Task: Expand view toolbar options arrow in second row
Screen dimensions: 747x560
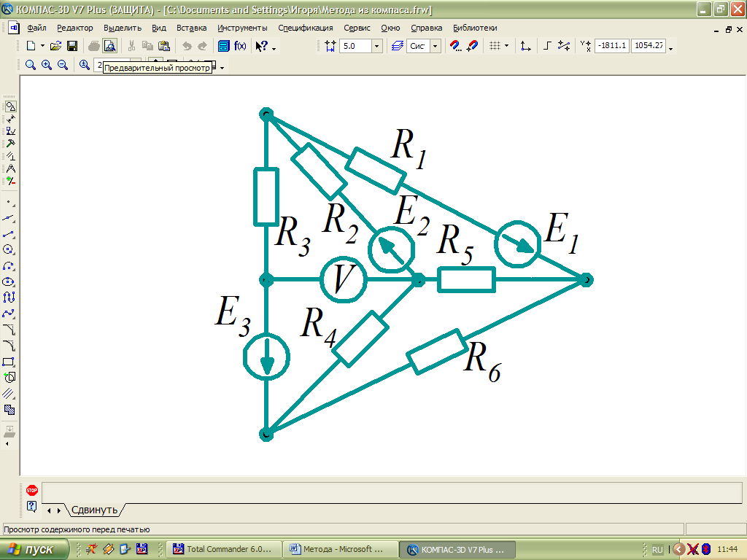Action: tap(222, 68)
